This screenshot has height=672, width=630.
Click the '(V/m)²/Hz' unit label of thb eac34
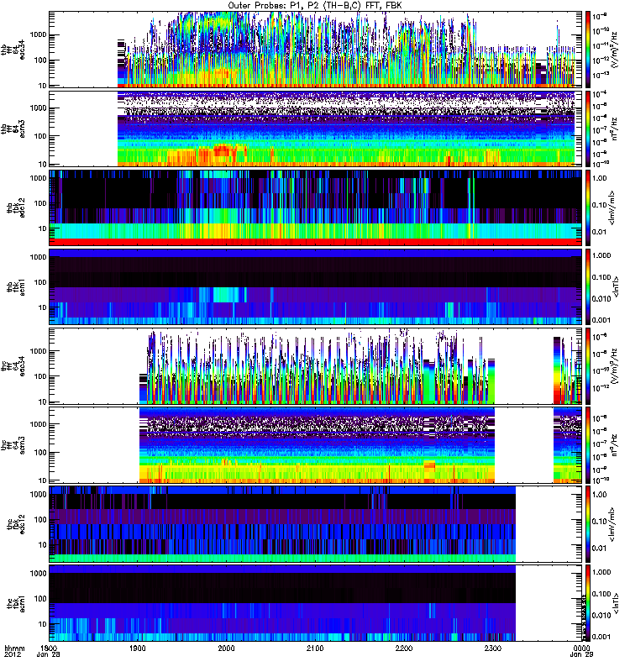coord(614,50)
